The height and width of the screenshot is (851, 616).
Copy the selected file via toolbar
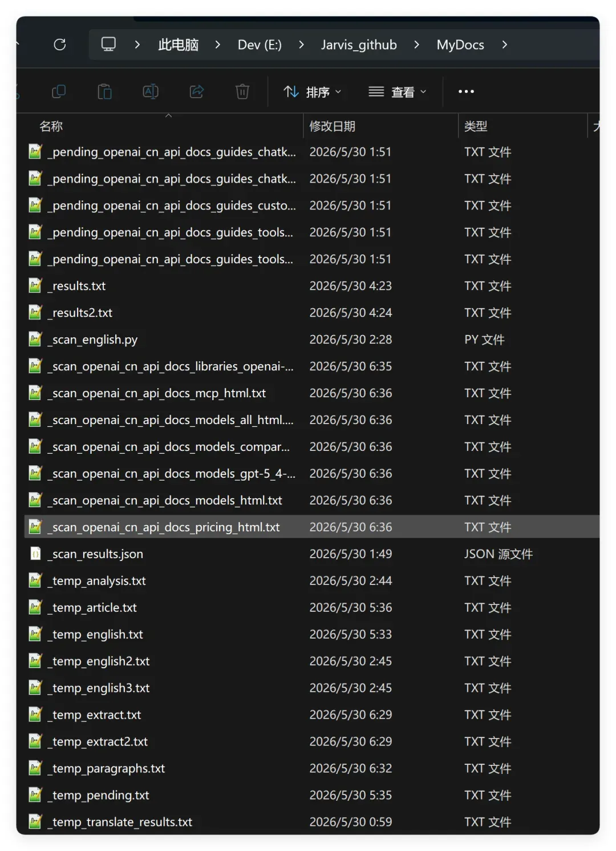[59, 91]
